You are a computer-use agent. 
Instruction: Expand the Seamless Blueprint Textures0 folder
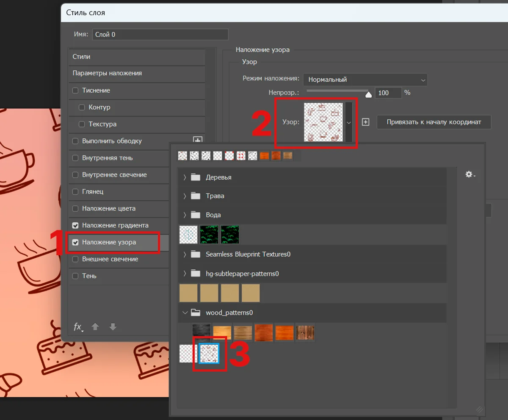point(185,254)
